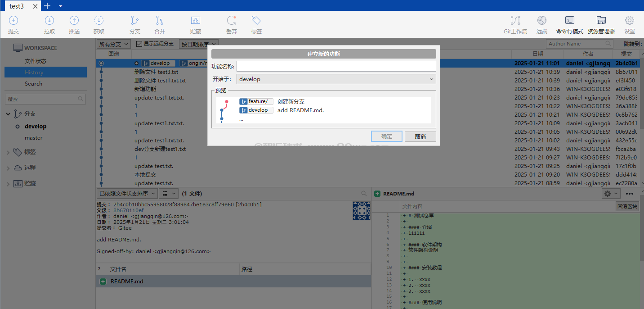The height and width of the screenshot is (309, 644).
Task: Open the 贮藏 (Stash) toolbar icon
Action: click(x=196, y=21)
